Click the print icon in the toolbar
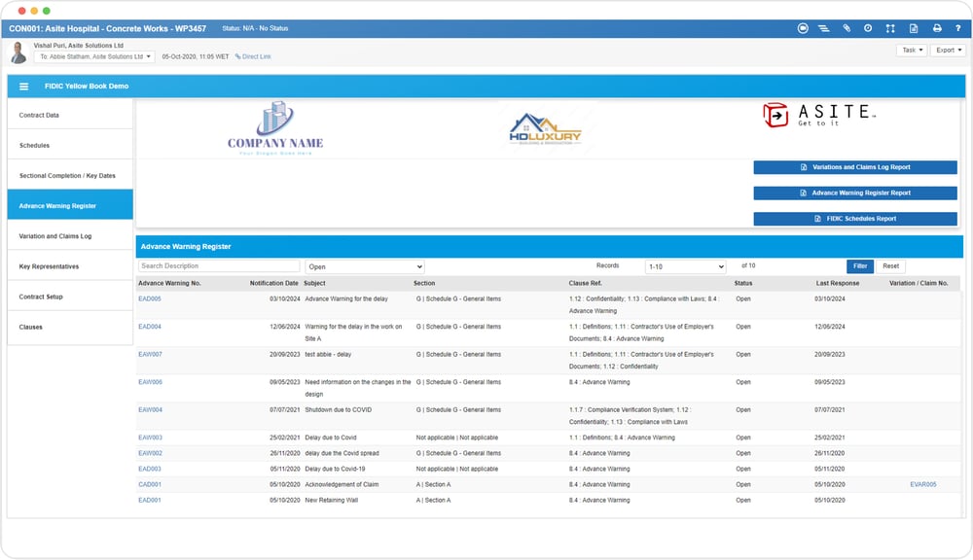The height and width of the screenshot is (560, 973). (937, 28)
